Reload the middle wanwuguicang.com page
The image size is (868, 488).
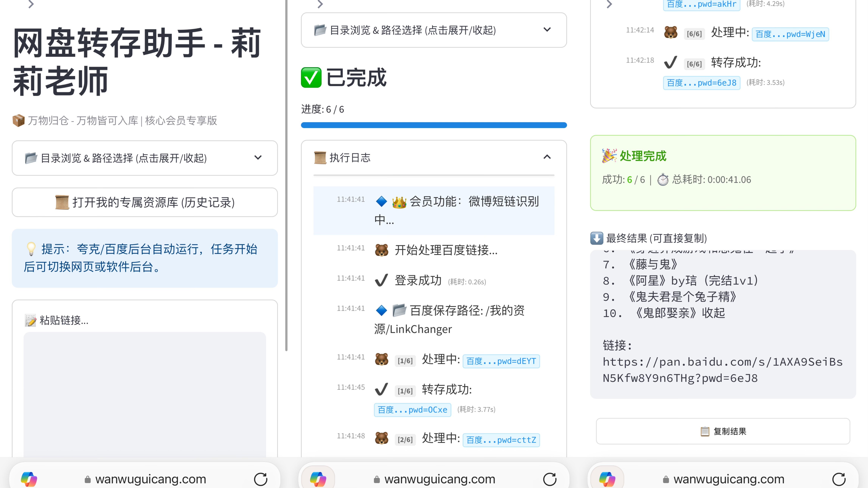coord(550,479)
